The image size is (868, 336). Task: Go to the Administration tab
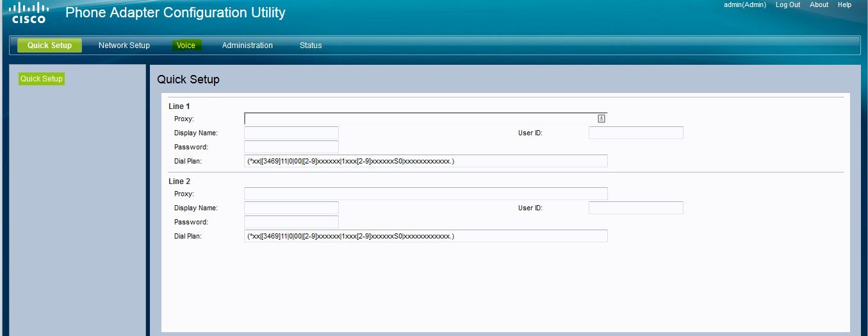point(247,46)
